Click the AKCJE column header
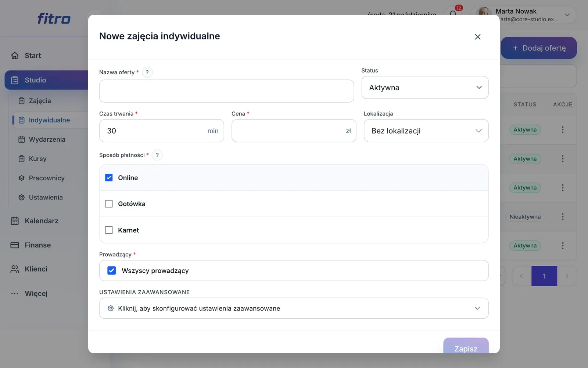 tap(562, 105)
